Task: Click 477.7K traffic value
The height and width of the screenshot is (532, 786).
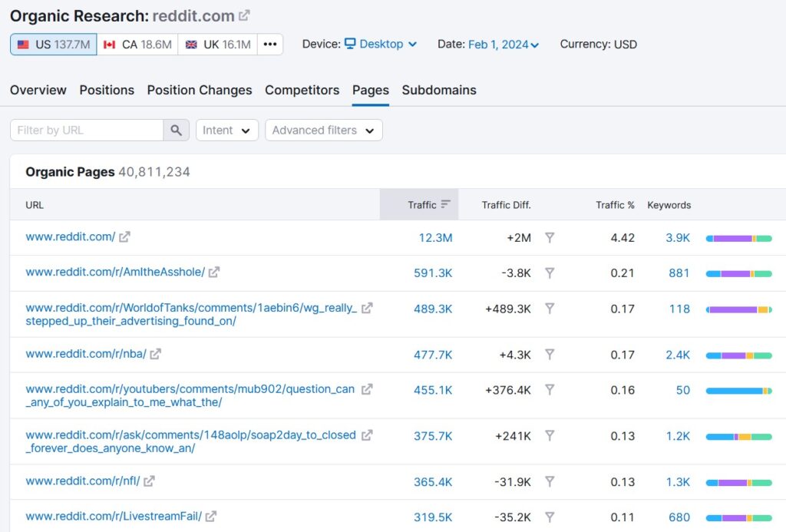Action: 433,355
